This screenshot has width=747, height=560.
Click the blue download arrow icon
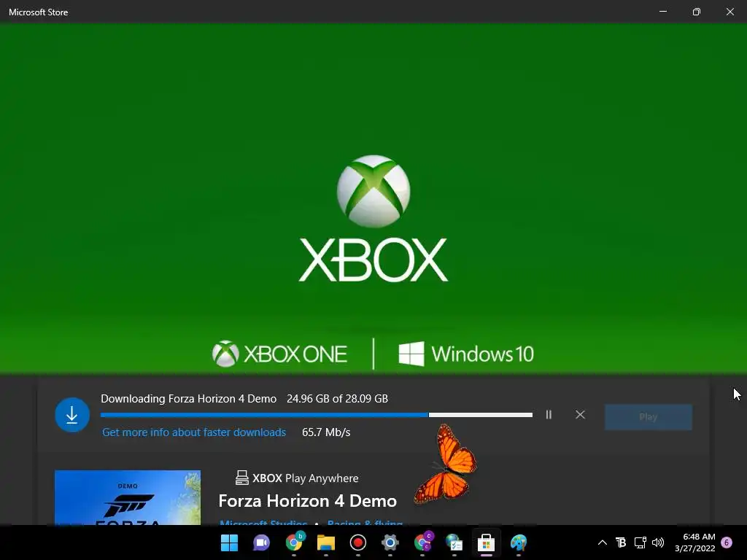click(72, 415)
